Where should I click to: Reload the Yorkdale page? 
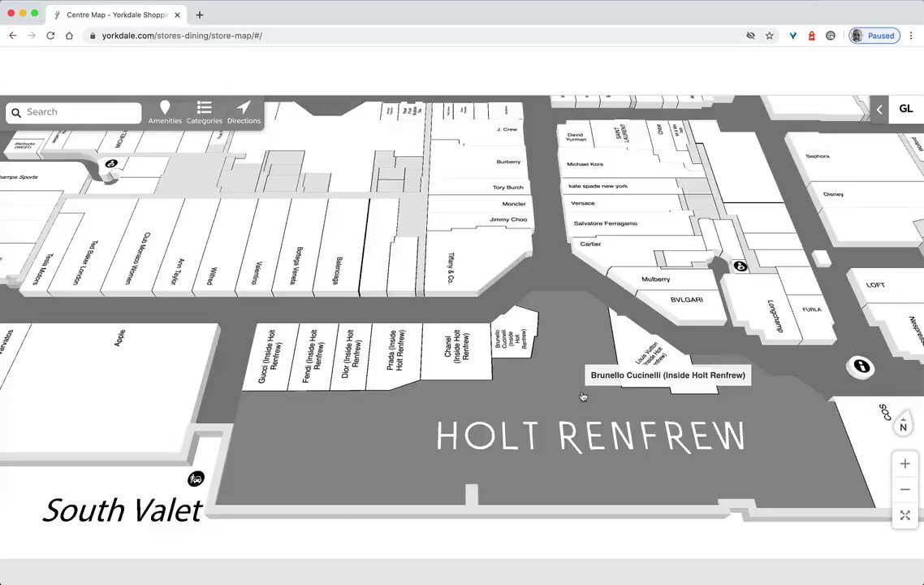50,36
